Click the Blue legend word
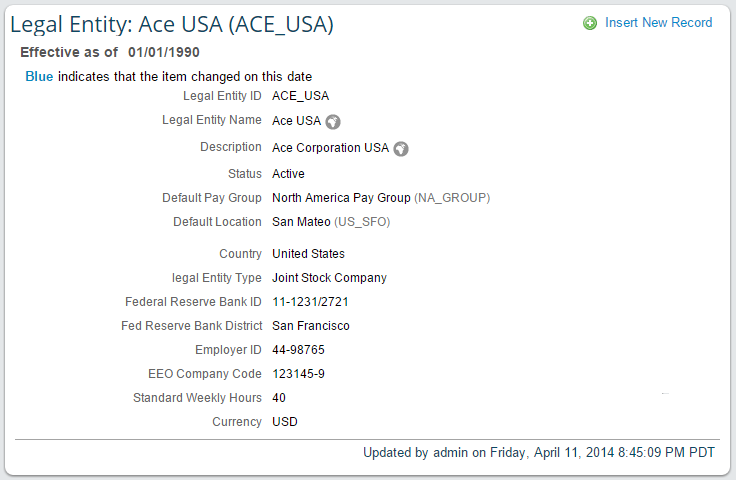 point(39,76)
